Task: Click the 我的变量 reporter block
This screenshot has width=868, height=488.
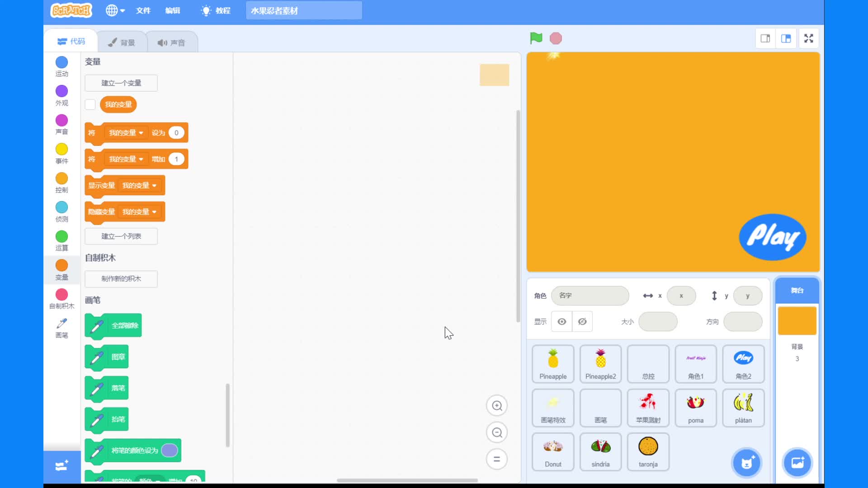Action: [x=118, y=104]
